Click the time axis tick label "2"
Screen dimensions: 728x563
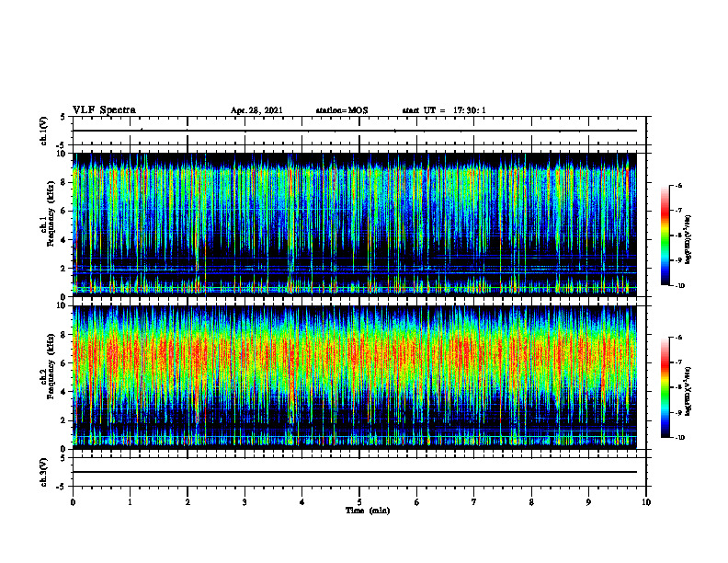pos(188,502)
